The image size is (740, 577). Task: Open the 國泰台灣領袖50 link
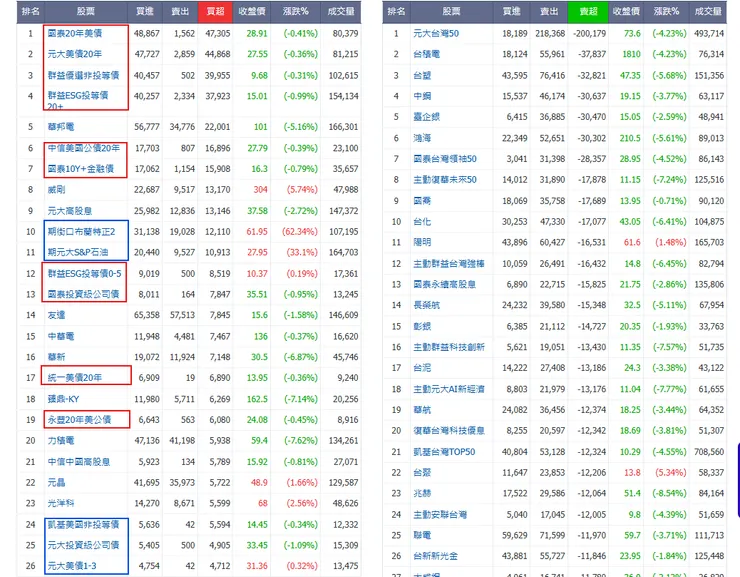pos(445,159)
